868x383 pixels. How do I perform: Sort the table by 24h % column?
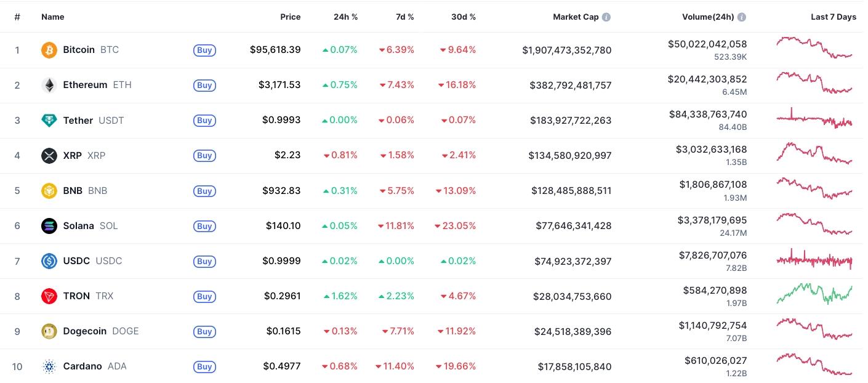click(345, 17)
